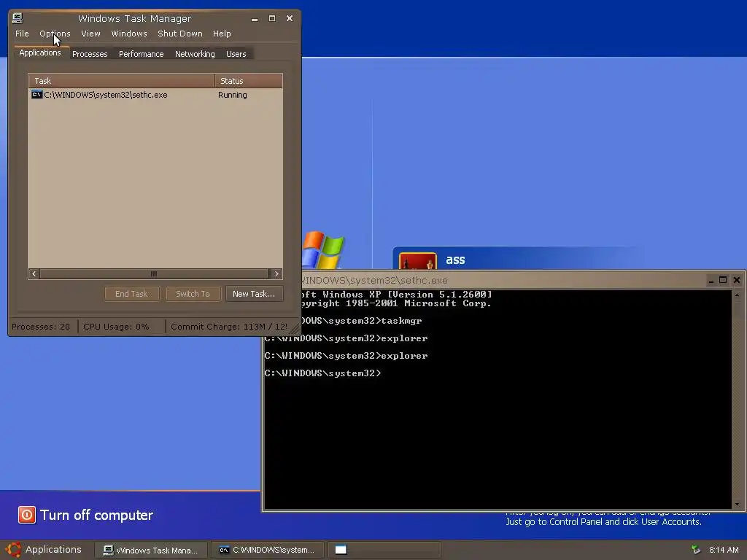Switch to the Users tab

pyautogui.click(x=236, y=54)
